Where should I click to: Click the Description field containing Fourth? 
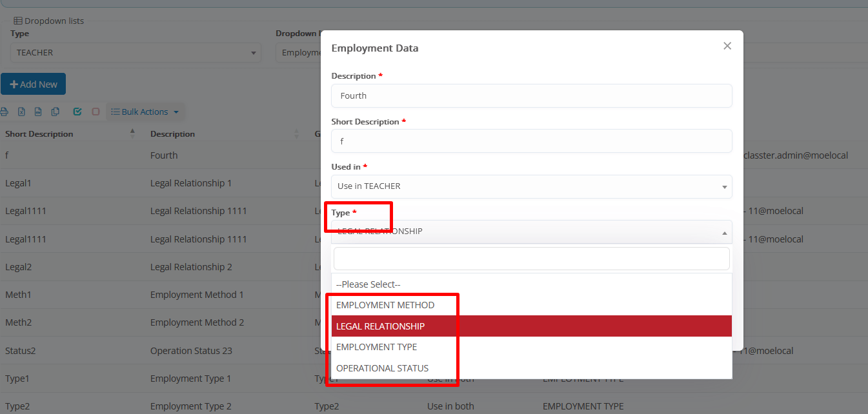tap(531, 95)
